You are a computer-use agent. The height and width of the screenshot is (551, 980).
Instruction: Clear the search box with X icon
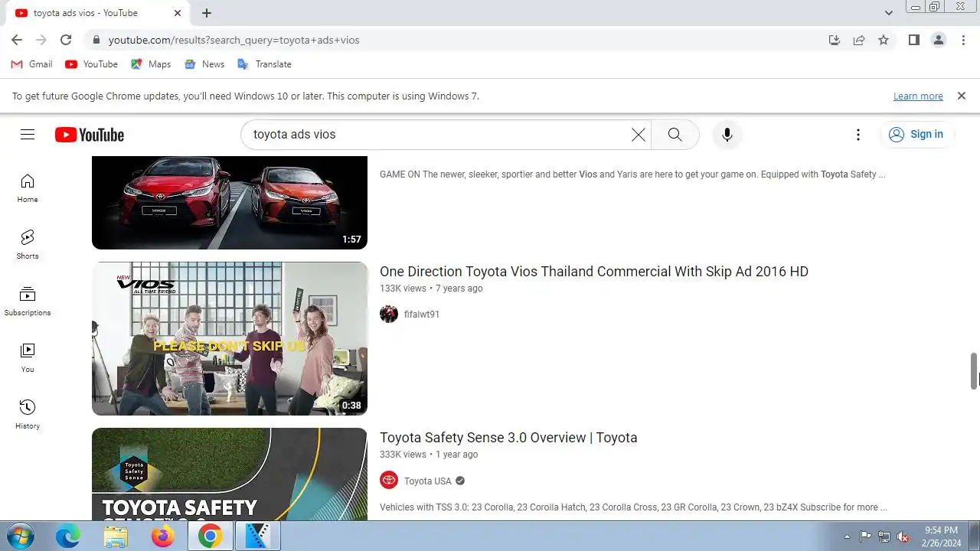[638, 135]
